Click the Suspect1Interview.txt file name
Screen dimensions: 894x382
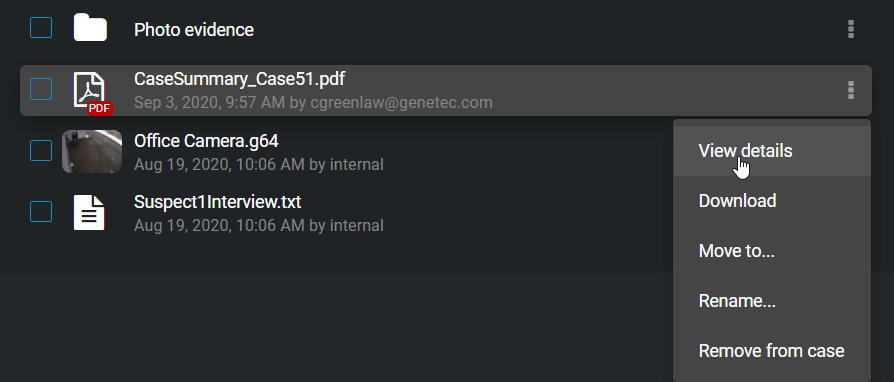coord(218,202)
